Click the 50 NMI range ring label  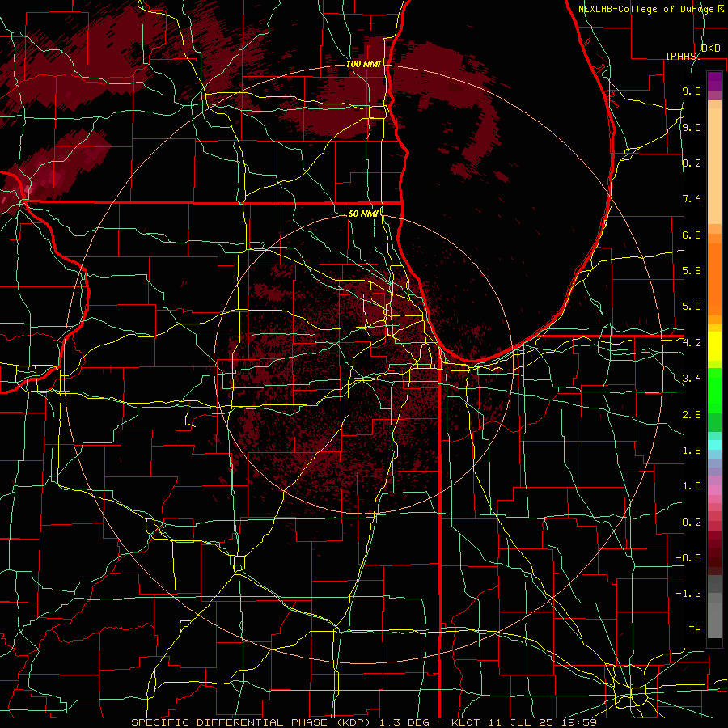click(x=363, y=214)
